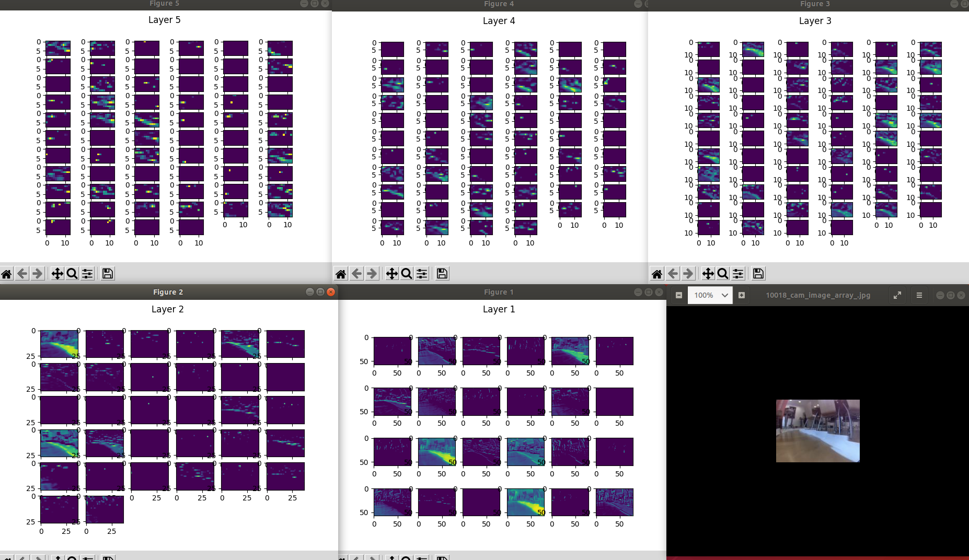Select Zoom tool in Figure 3 toolbar
The width and height of the screenshot is (969, 560).
point(723,274)
